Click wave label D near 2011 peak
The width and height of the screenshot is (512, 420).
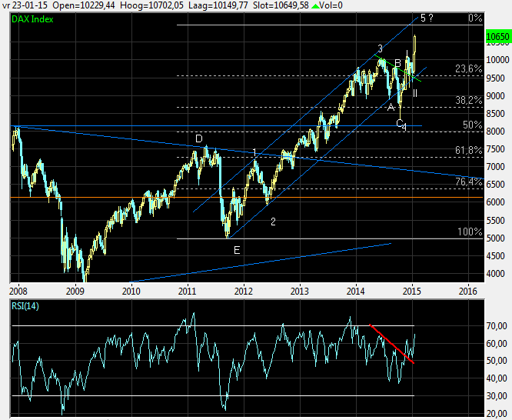pos(198,138)
